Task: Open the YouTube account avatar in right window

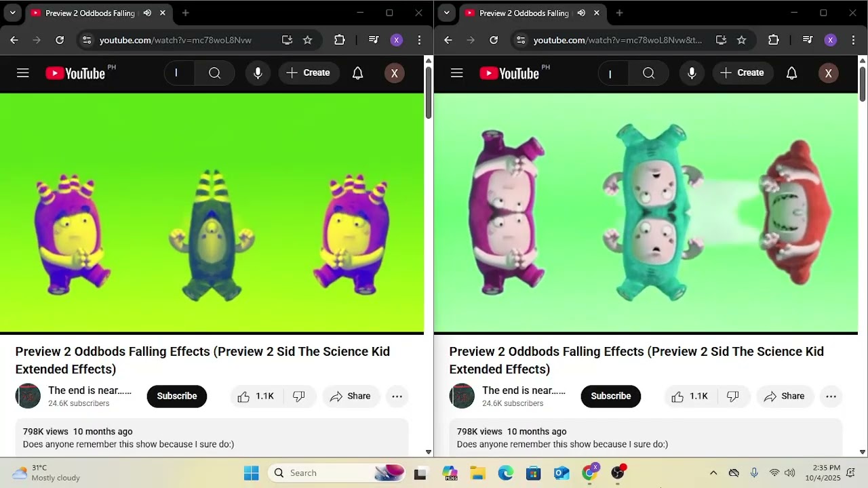Action: [828, 73]
